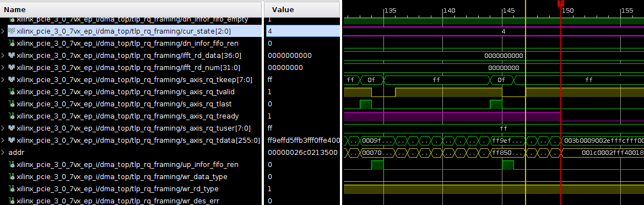Click the bus icon beside ifft_rd_data[36:0]
This screenshot has height=205, width=644.
click(12, 55)
